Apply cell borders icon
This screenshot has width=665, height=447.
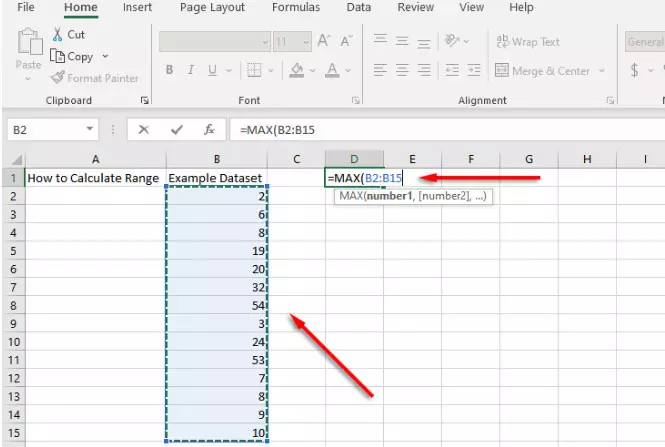point(254,70)
